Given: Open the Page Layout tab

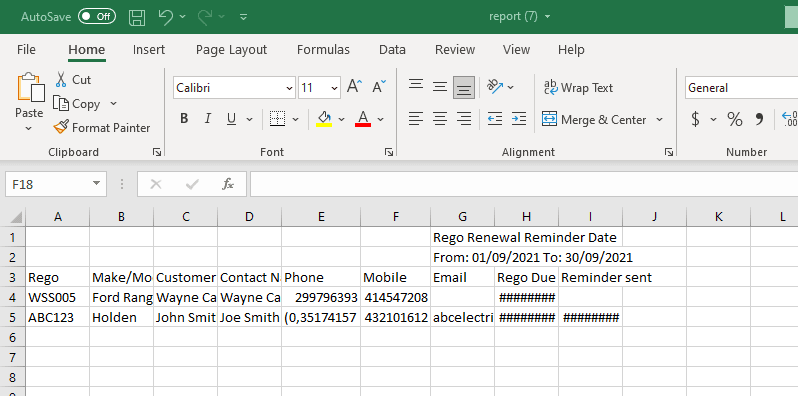Looking at the screenshot, I should click(x=231, y=49).
